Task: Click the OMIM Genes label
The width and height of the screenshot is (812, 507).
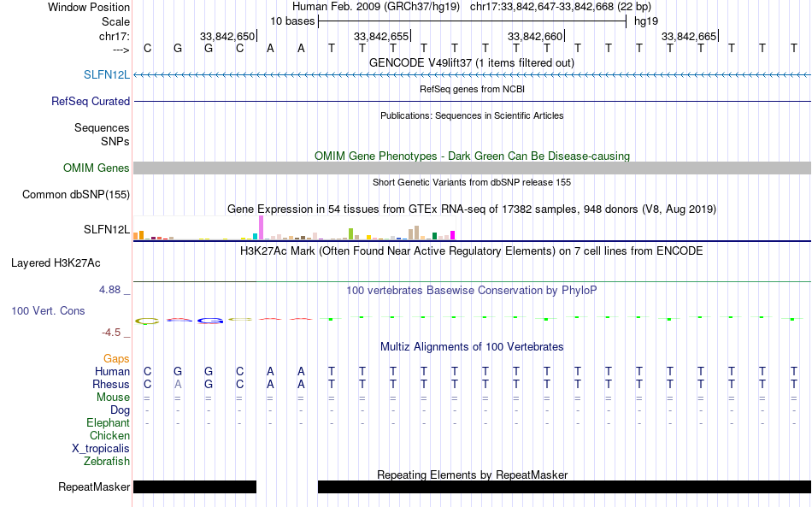Action: coord(96,168)
